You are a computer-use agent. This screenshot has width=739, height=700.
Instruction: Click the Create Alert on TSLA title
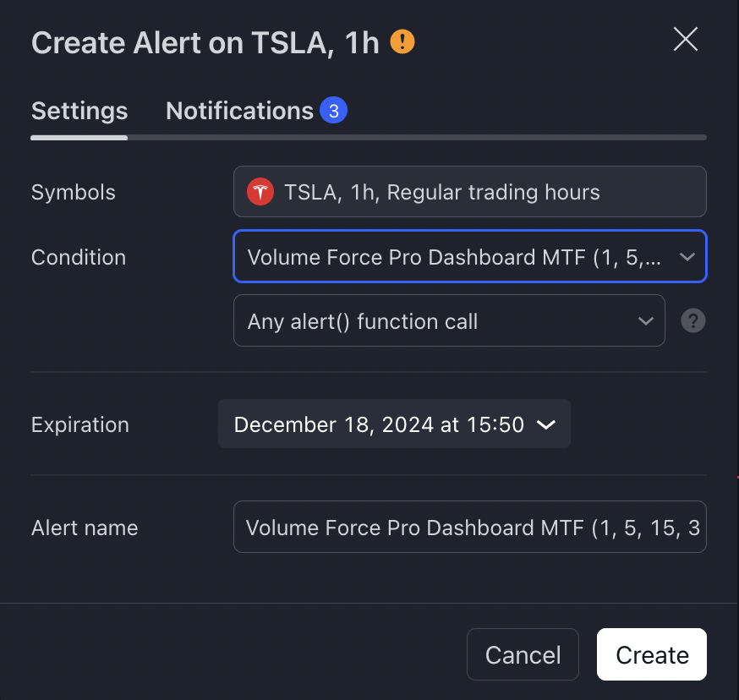(x=205, y=43)
